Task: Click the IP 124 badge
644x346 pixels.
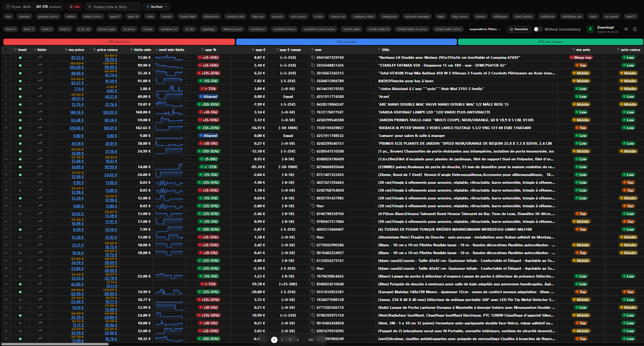Action: point(75,7)
